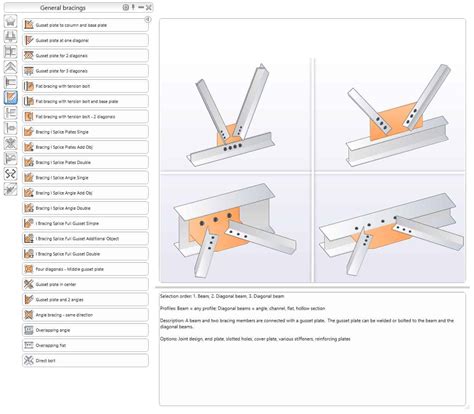Select the ladder-shaped category icon in sidebar
474x414 pixels.
(10, 52)
